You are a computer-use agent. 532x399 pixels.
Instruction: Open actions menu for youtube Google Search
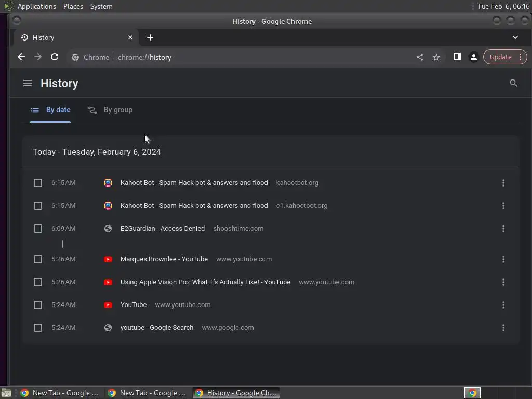pos(503,328)
